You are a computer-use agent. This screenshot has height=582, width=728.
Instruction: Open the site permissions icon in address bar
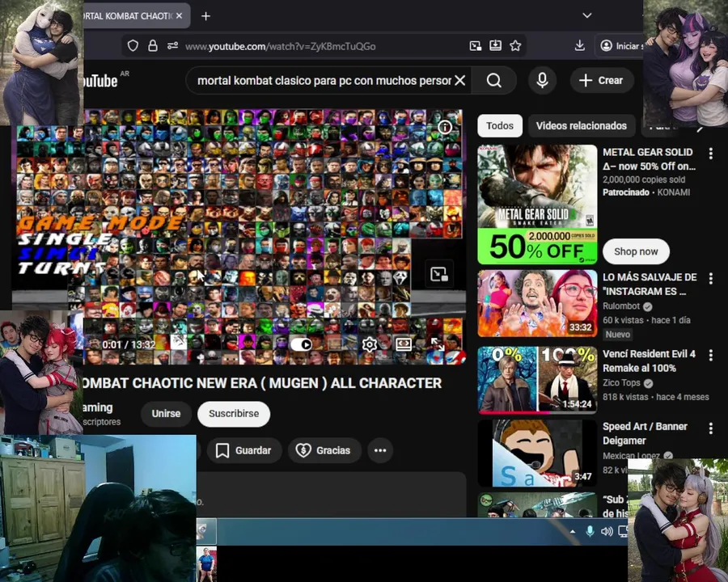click(x=173, y=46)
